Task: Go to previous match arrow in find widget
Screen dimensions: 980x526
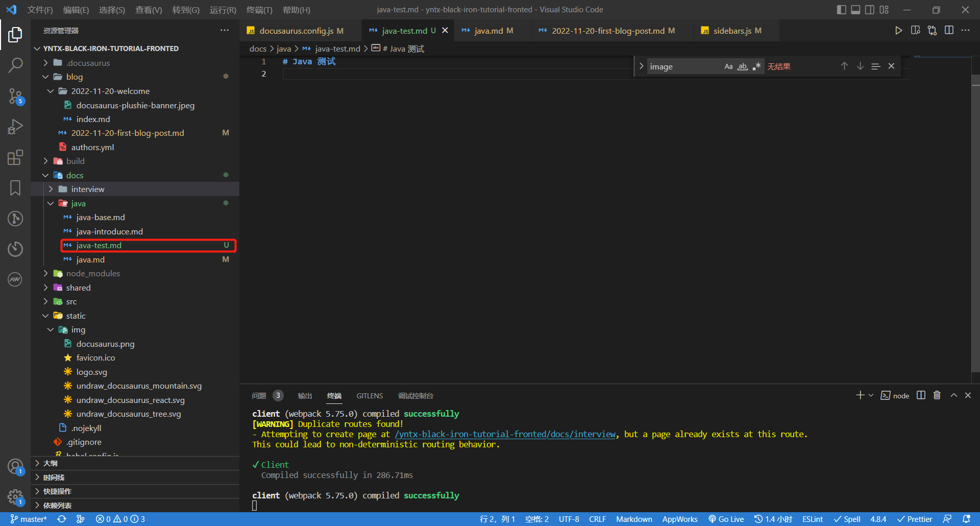Action: (844, 66)
